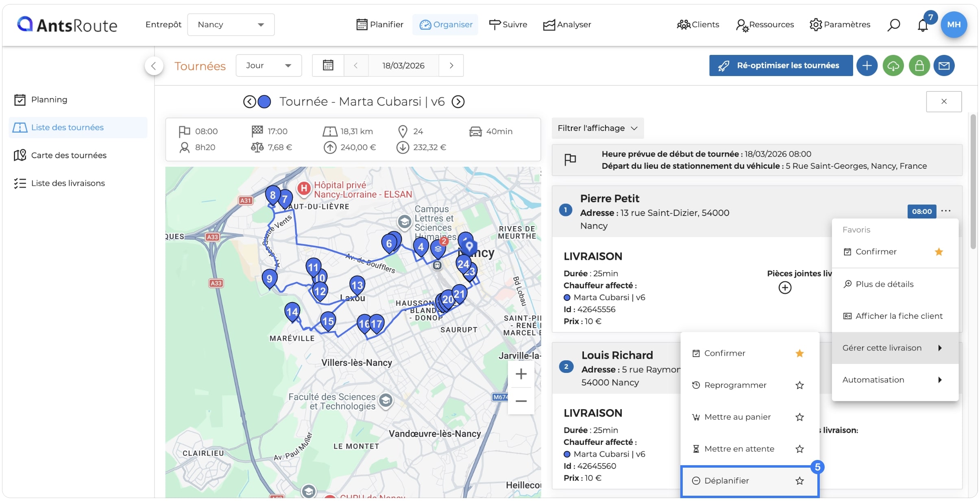980x501 pixels.
Task: Toggle favorite star for Confirmer in Favoris
Action: click(x=939, y=252)
